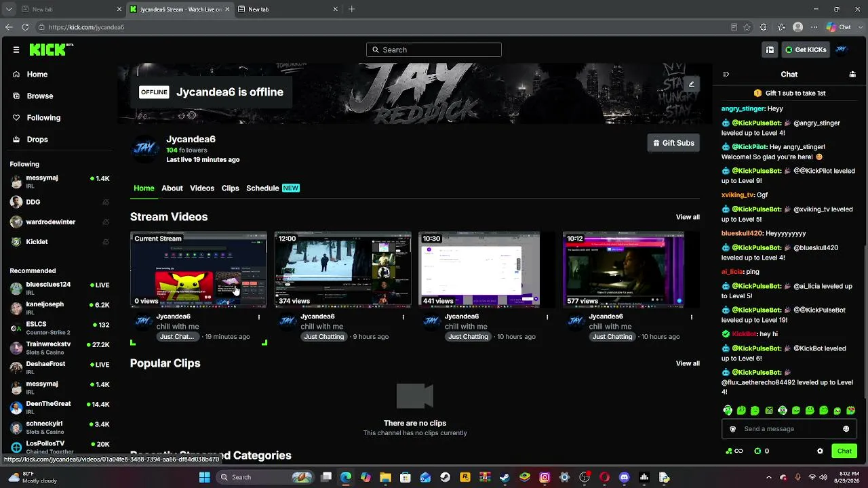Open options menu for the 12:00 video

tap(403, 317)
